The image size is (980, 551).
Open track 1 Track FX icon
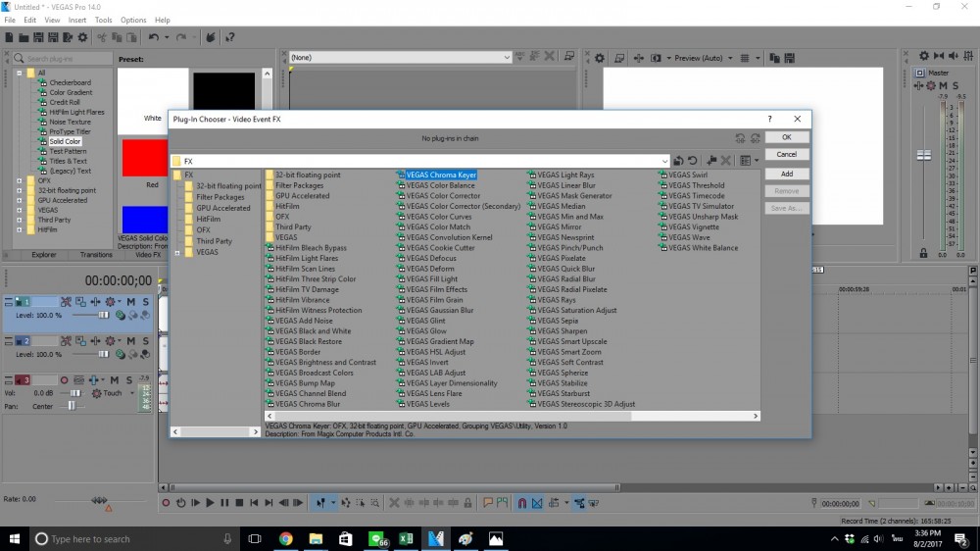(x=96, y=302)
